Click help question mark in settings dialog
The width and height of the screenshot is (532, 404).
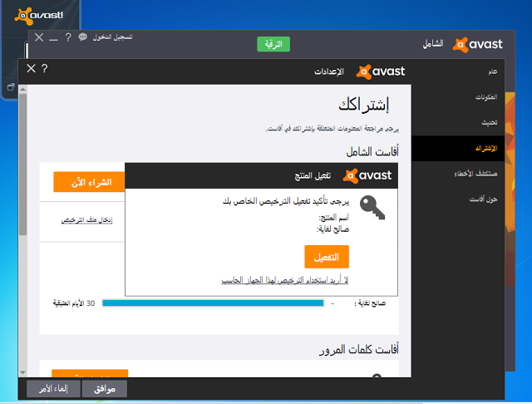(x=44, y=68)
